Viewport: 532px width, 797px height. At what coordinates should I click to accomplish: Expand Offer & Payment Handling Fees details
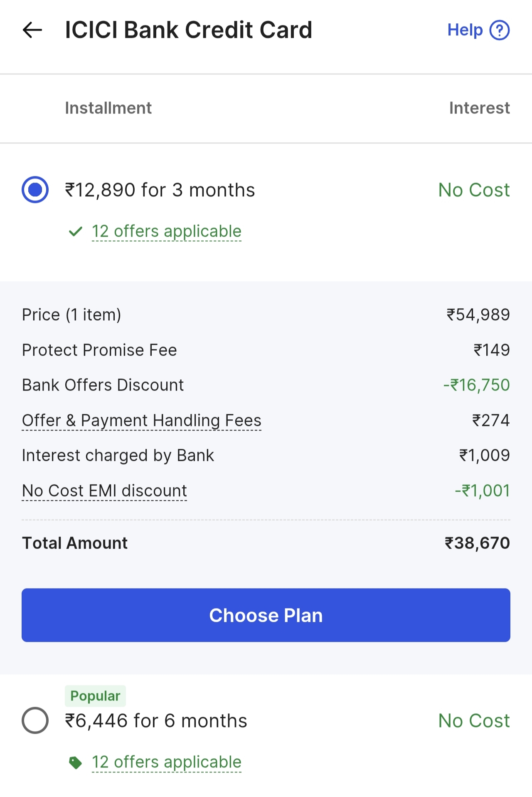pos(141,421)
